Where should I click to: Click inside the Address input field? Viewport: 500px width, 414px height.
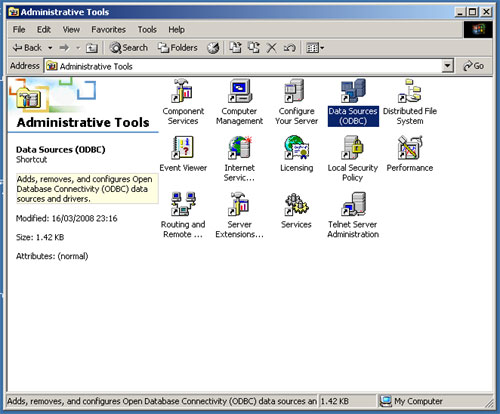tap(243, 66)
